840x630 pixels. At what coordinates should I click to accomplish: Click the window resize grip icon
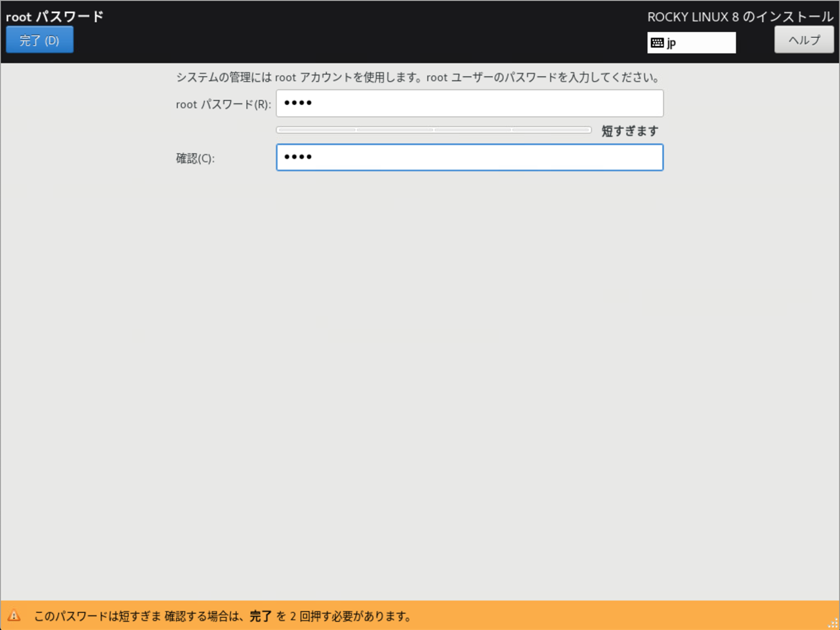coord(832,623)
